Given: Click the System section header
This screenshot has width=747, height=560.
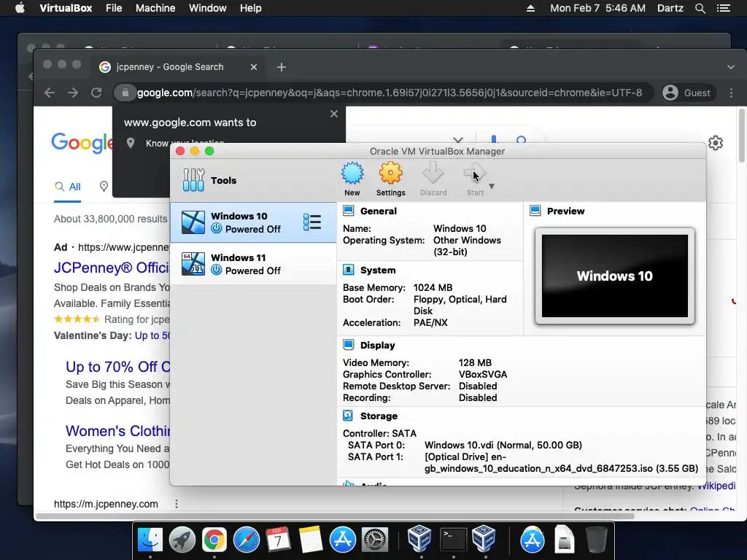Looking at the screenshot, I should (x=378, y=270).
